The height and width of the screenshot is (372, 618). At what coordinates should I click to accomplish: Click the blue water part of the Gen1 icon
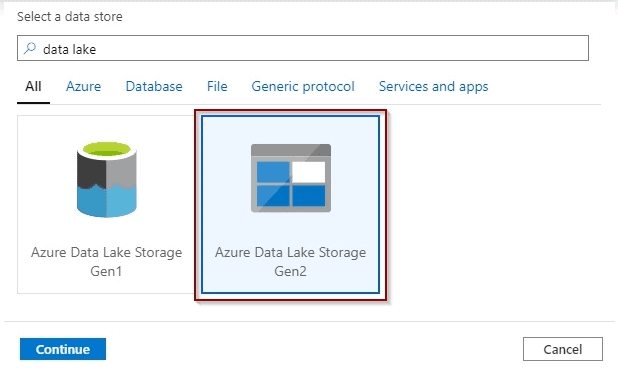(107, 200)
